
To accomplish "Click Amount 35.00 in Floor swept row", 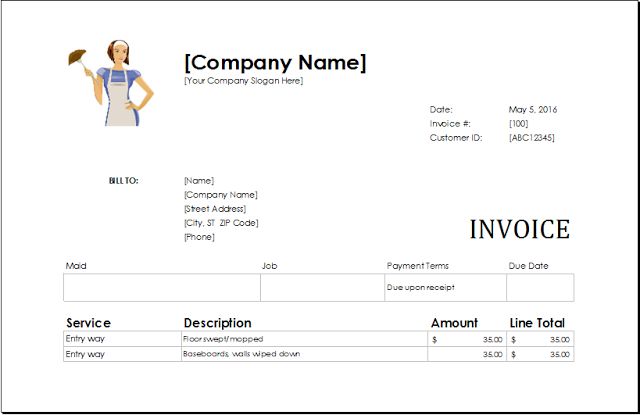I will click(467, 339).
